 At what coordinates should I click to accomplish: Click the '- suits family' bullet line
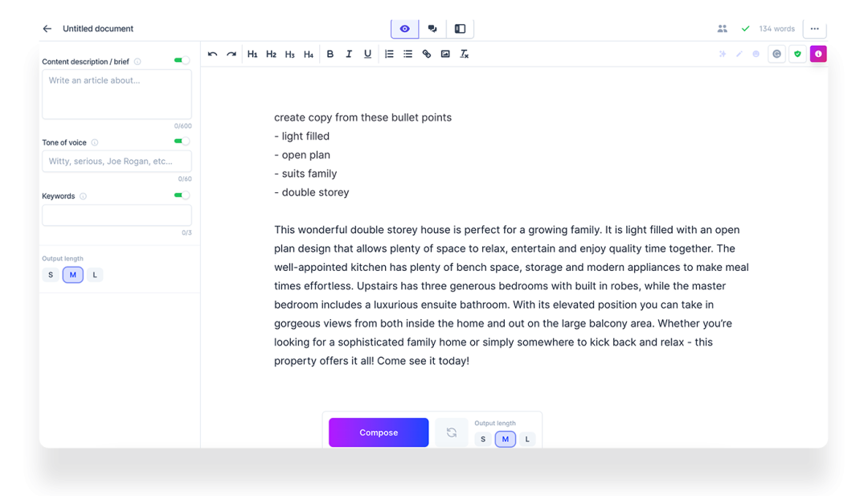305,174
